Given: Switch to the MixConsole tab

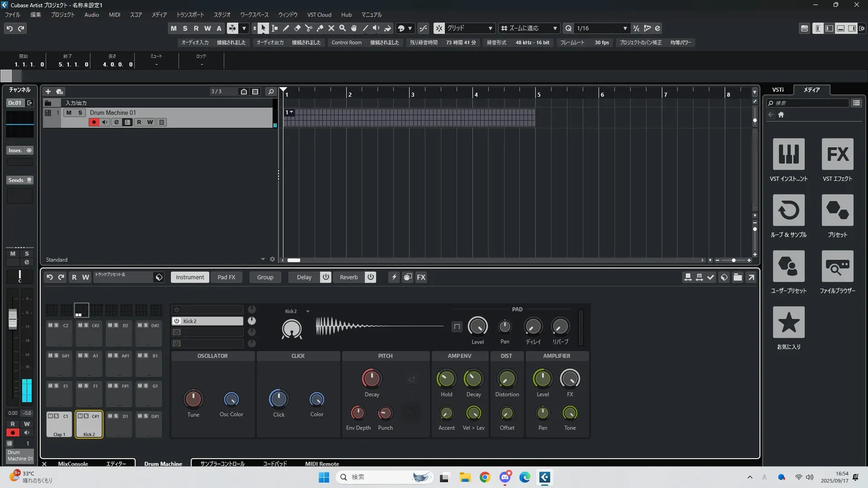Looking at the screenshot, I should point(73,464).
